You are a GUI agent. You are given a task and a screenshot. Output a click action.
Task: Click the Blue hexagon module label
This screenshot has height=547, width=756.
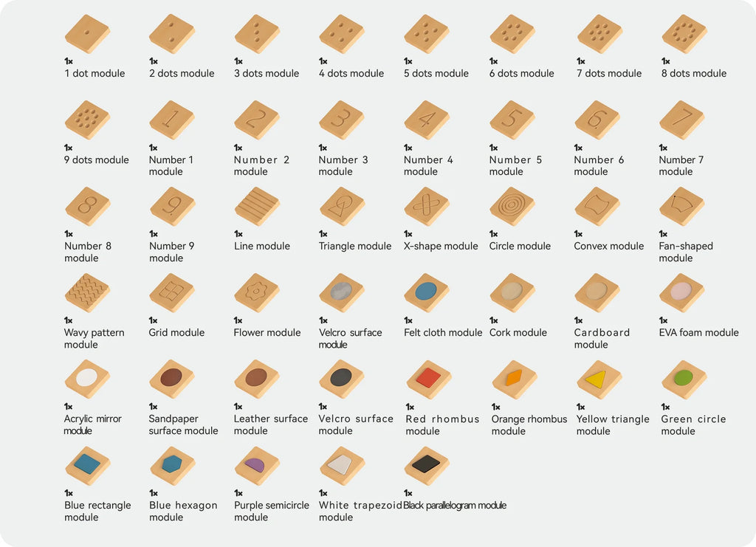click(x=183, y=511)
